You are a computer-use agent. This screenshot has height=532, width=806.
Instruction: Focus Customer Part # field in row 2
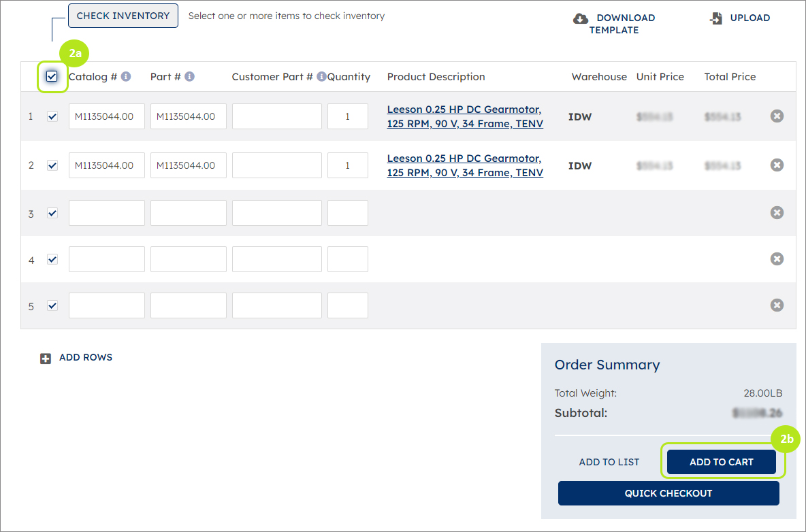tap(276, 165)
